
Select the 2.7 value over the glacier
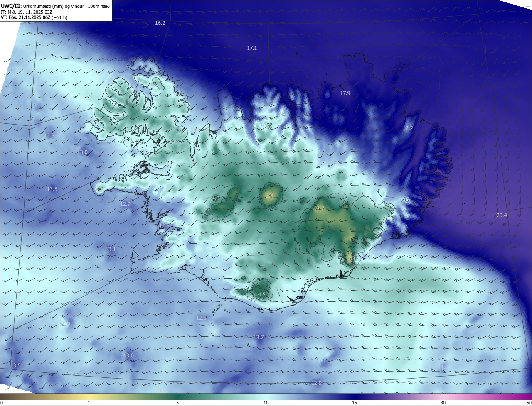(x=320, y=208)
